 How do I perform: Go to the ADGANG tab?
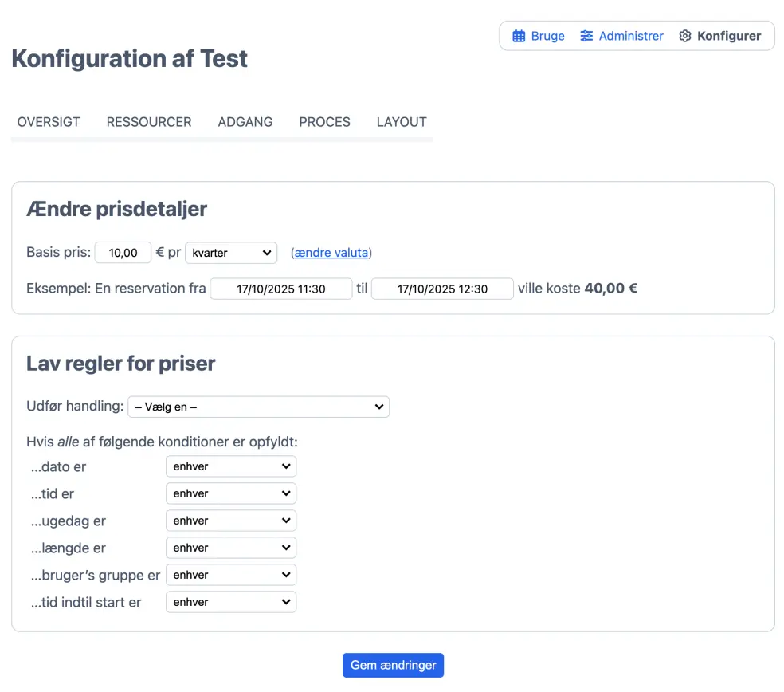[x=245, y=122]
